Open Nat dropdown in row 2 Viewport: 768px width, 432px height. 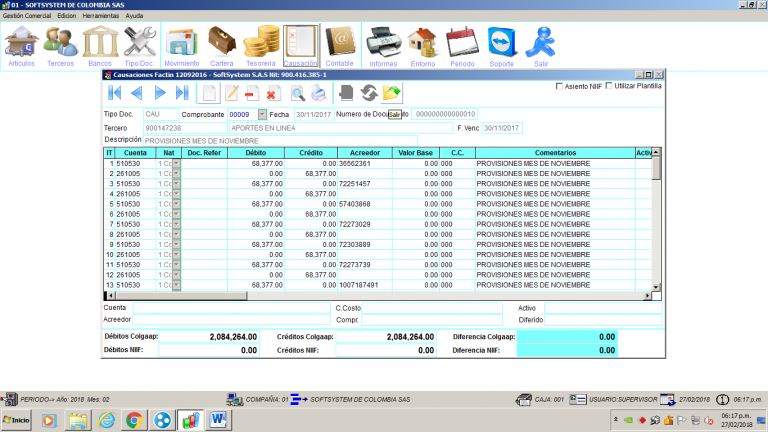click(x=176, y=173)
